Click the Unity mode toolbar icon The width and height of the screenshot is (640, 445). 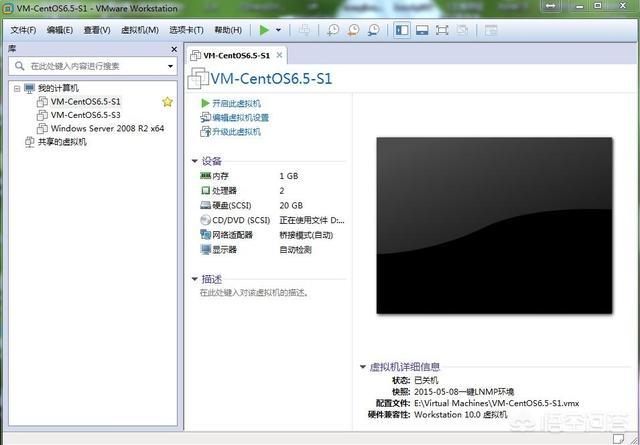[x=462, y=30]
